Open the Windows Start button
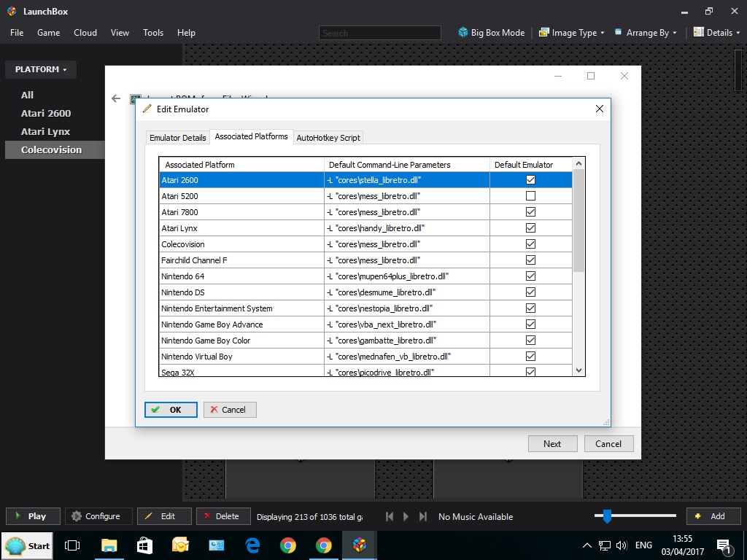The image size is (747, 560). (27, 545)
